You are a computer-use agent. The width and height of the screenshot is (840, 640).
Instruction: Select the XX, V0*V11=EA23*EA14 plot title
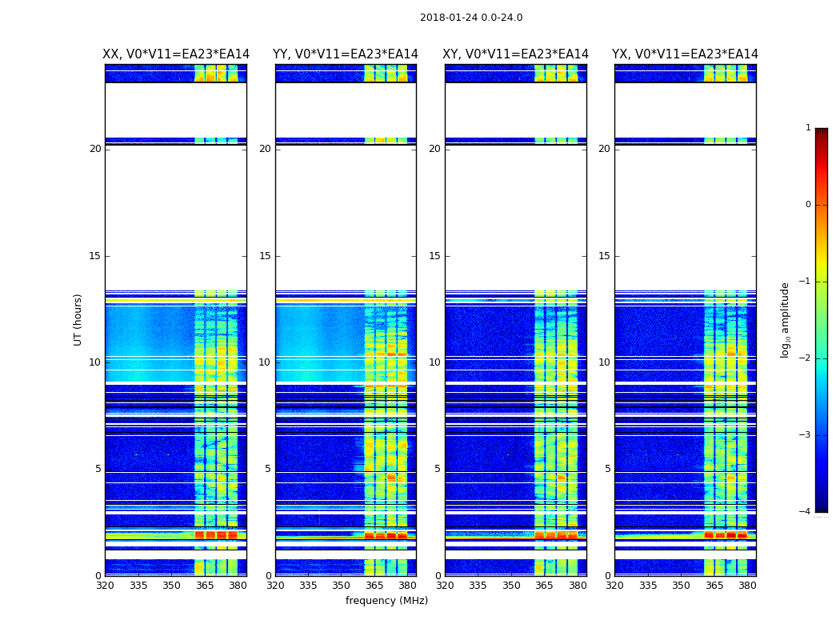click(176, 54)
